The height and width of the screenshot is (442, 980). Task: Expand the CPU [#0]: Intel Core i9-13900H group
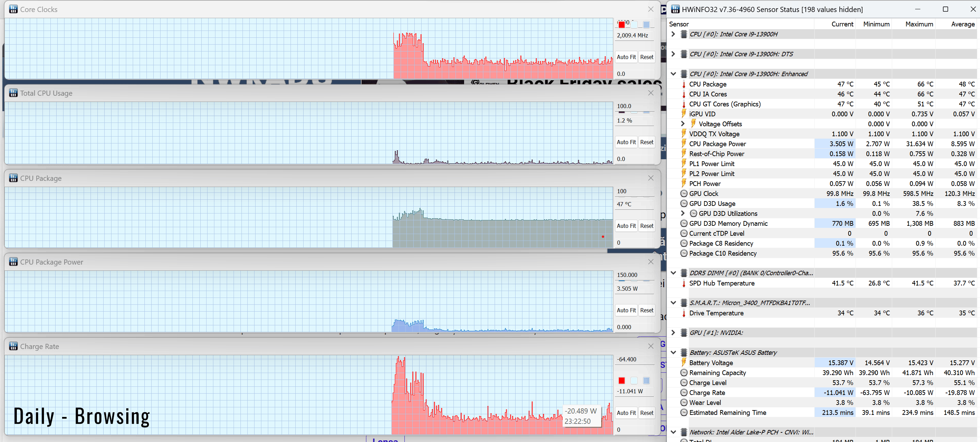click(673, 34)
